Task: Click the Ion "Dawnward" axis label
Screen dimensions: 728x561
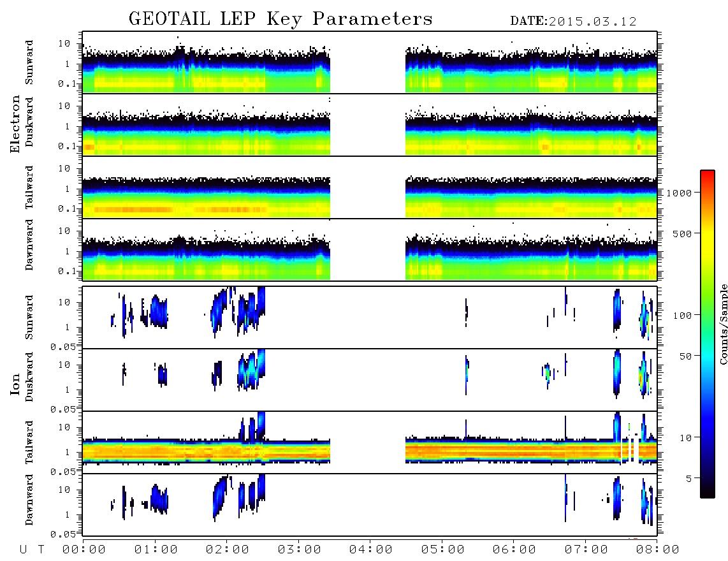Action: 29,500
